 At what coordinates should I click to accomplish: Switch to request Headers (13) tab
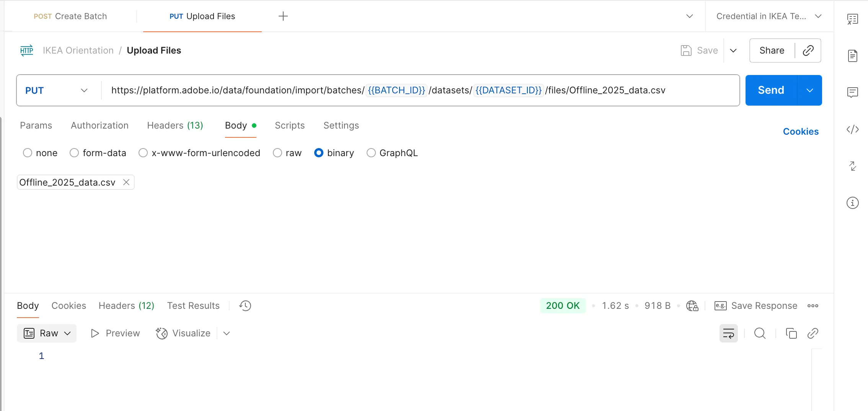tap(175, 126)
